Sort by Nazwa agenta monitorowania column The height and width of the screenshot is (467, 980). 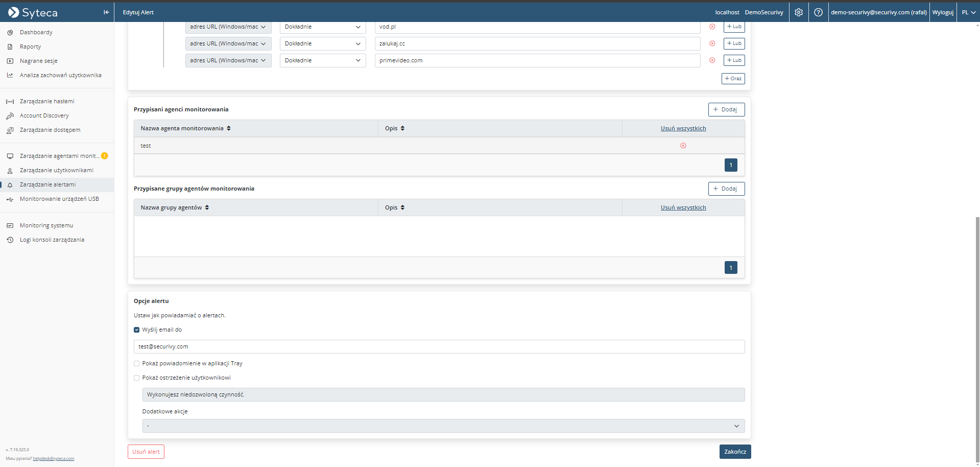pyautogui.click(x=228, y=128)
